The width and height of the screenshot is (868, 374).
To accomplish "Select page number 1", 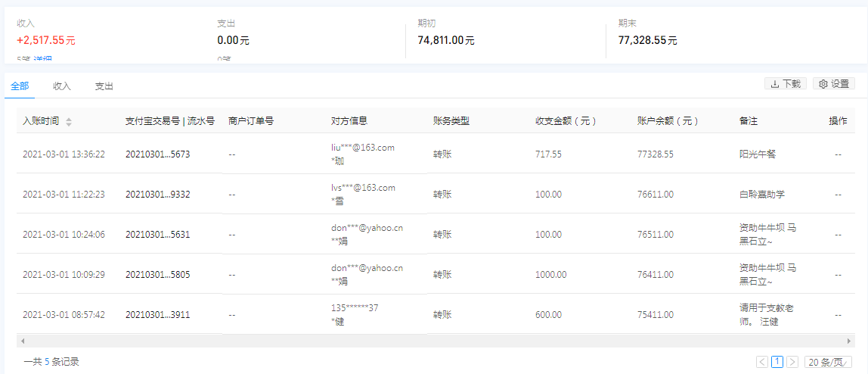I will pos(777,362).
